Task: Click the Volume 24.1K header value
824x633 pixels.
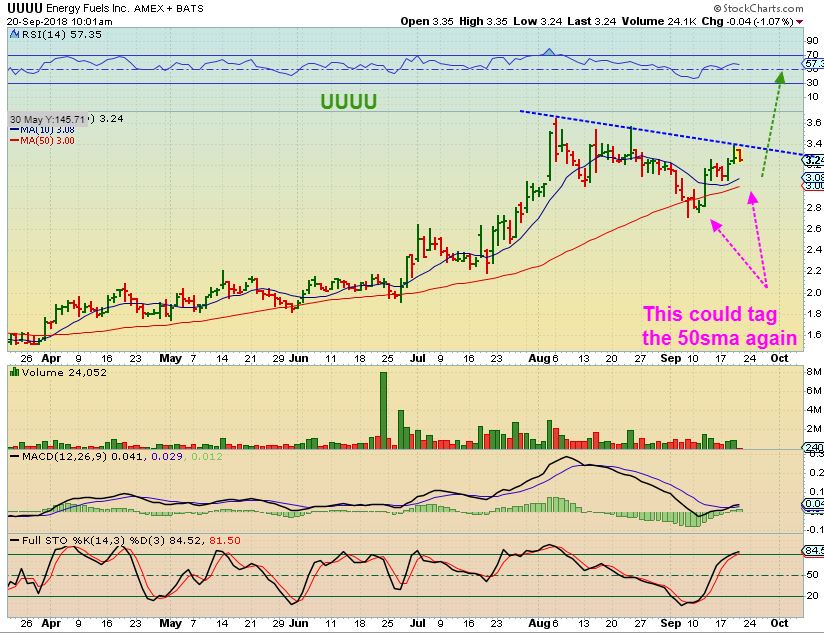Action: click(x=659, y=22)
